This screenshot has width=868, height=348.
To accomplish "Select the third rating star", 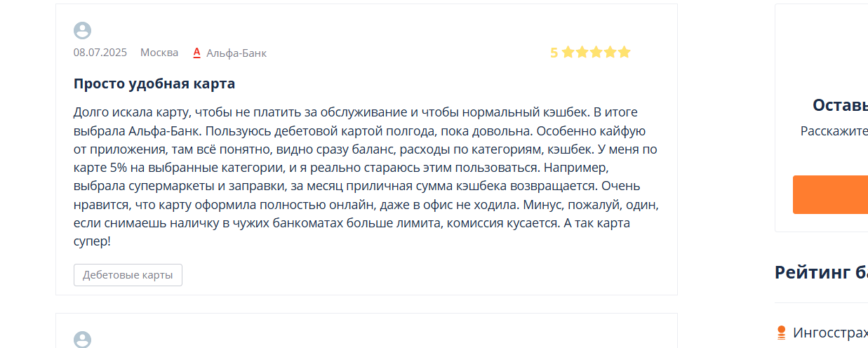I will [596, 52].
